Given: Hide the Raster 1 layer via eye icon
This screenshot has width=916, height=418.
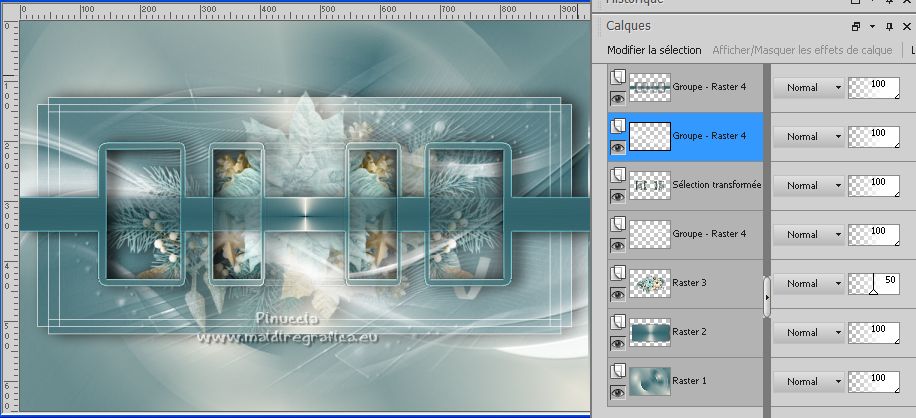Looking at the screenshot, I should point(617,392).
